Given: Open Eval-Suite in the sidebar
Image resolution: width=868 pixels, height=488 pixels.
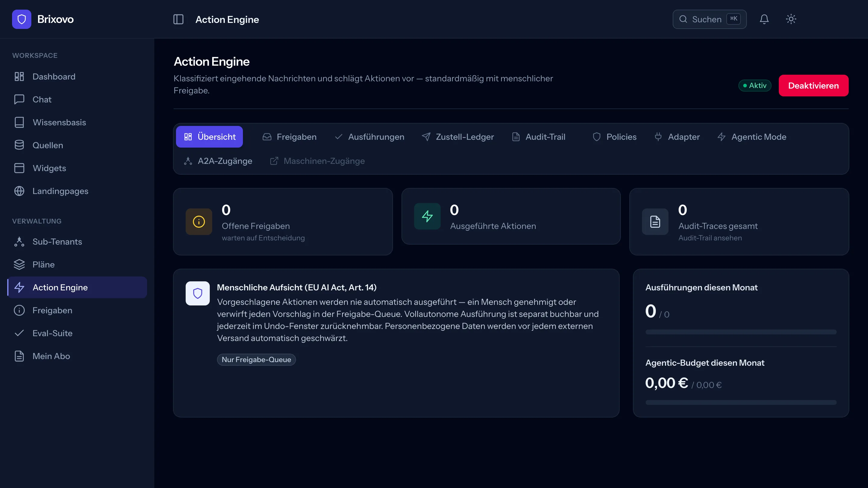Looking at the screenshot, I should click(77, 333).
